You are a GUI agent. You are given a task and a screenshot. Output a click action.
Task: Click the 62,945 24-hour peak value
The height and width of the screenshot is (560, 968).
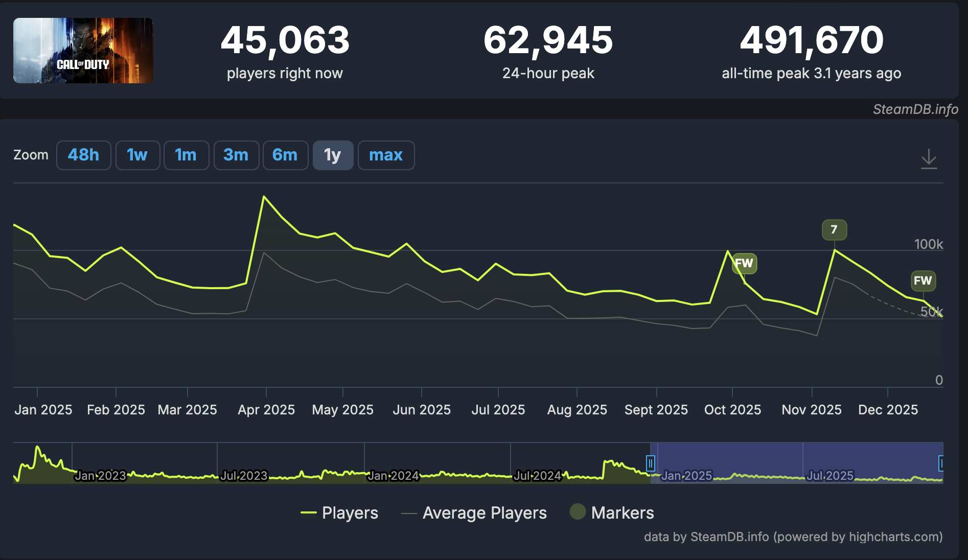point(548,40)
